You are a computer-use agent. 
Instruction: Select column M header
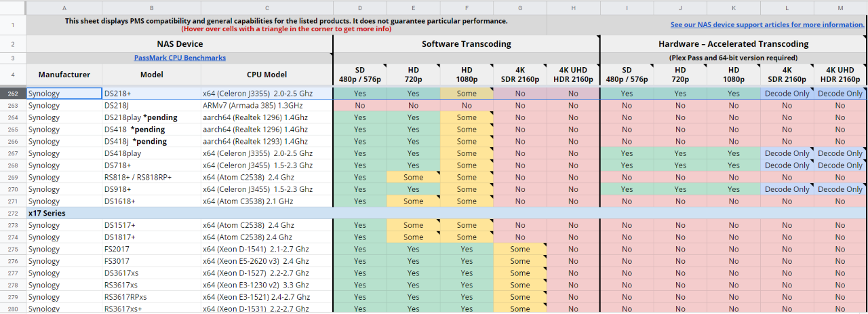point(840,8)
